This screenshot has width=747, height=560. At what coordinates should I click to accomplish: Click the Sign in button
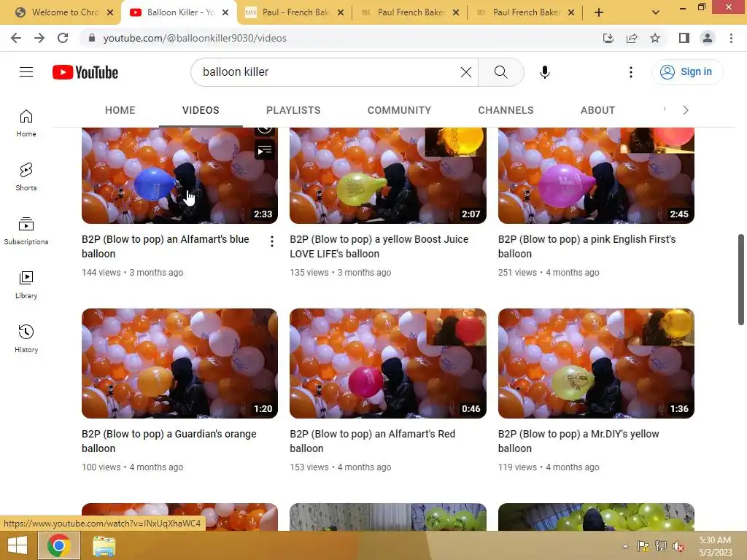pos(687,72)
